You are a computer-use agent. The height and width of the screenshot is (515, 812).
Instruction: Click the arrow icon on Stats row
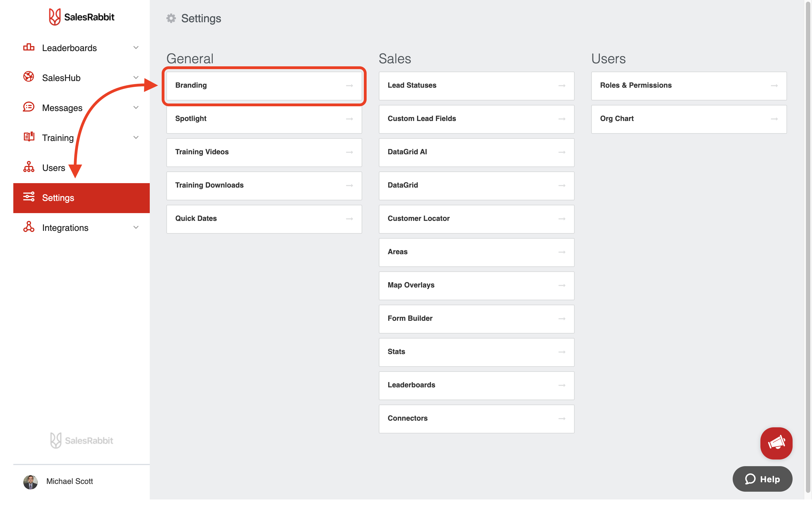[562, 352]
